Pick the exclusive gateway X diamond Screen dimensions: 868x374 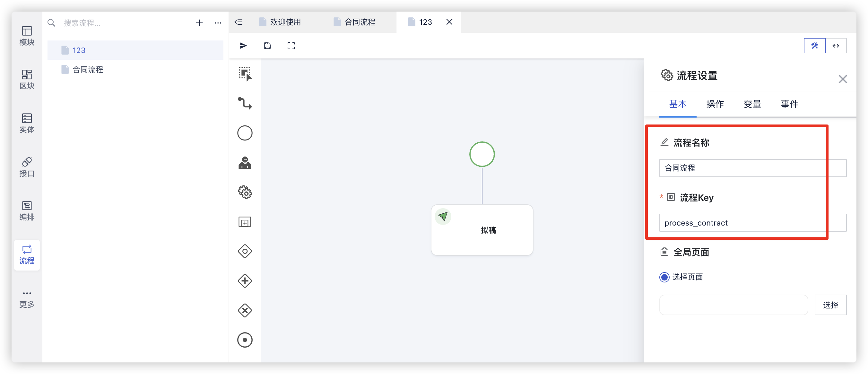coord(245,310)
